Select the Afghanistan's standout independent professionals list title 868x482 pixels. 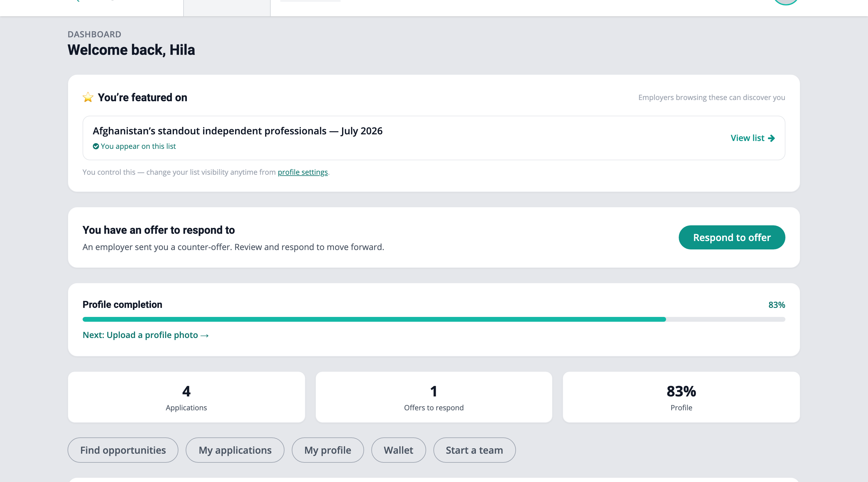237,131
